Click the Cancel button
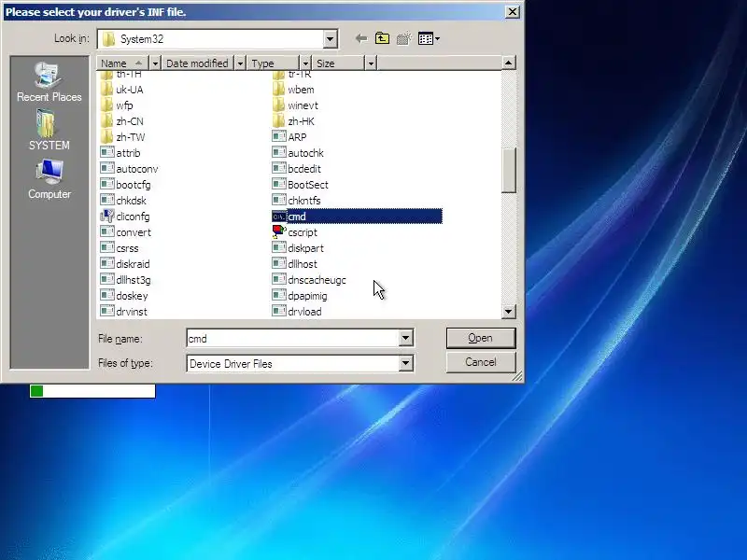This screenshot has width=747, height=560. tap(481, 362)
